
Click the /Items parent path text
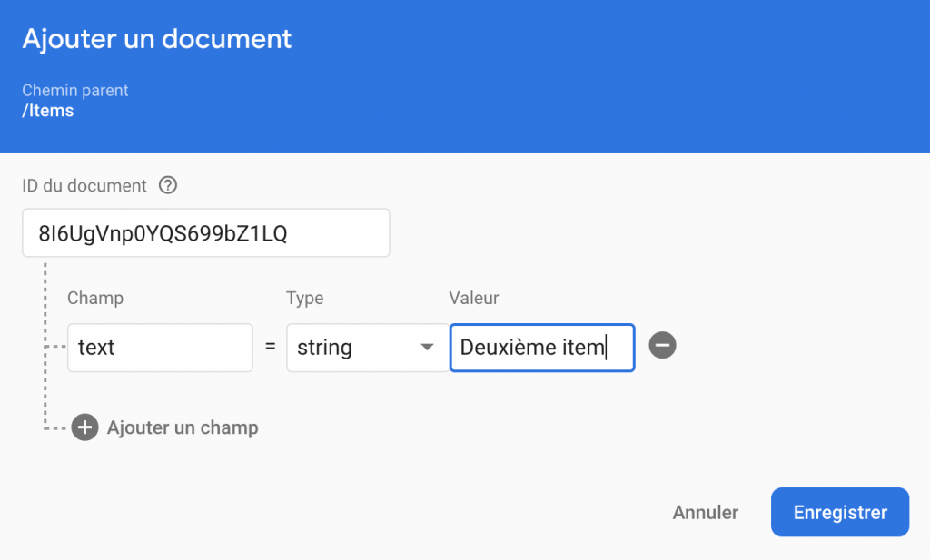pos(48,111)
